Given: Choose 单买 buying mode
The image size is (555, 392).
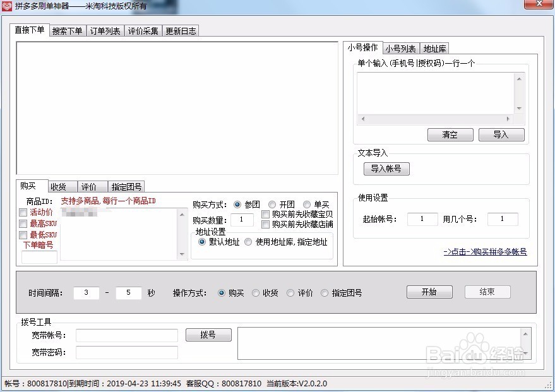Looking at the screenshot, I should (x=307, y=204).
